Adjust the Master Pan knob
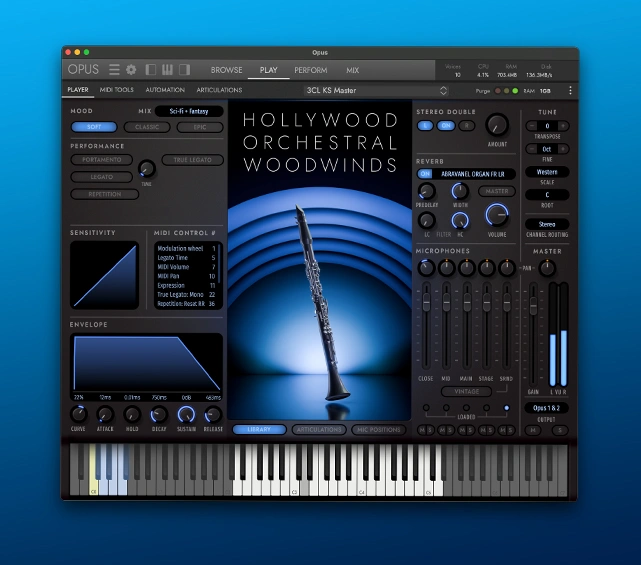The width and height of the screenshot is (641, 565). click(547, 268)
